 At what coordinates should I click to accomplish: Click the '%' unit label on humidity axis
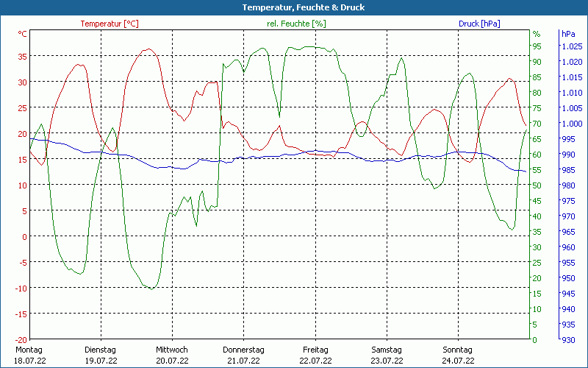[537, 34]
